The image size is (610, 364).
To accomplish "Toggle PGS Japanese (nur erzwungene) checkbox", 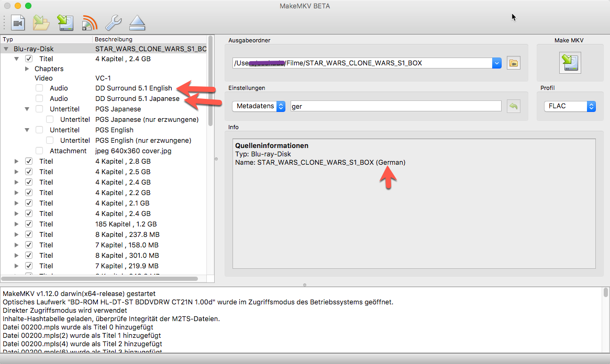I will (50, 119).
